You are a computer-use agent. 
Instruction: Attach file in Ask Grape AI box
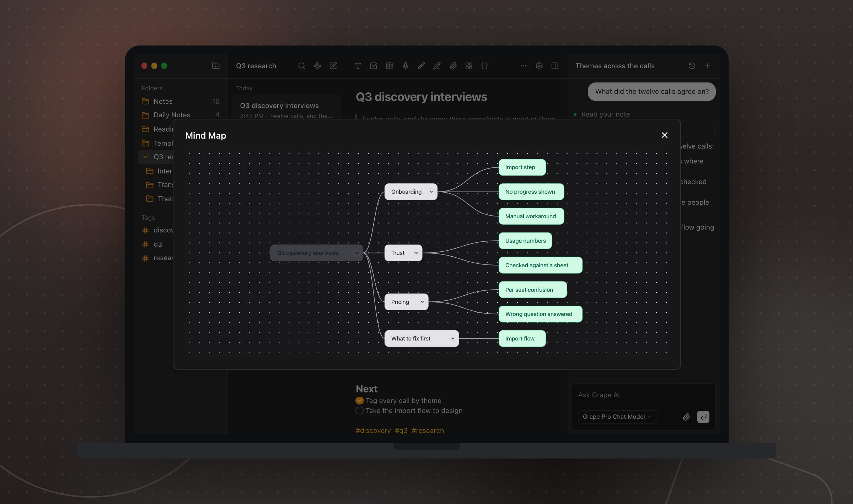(686, 417)
